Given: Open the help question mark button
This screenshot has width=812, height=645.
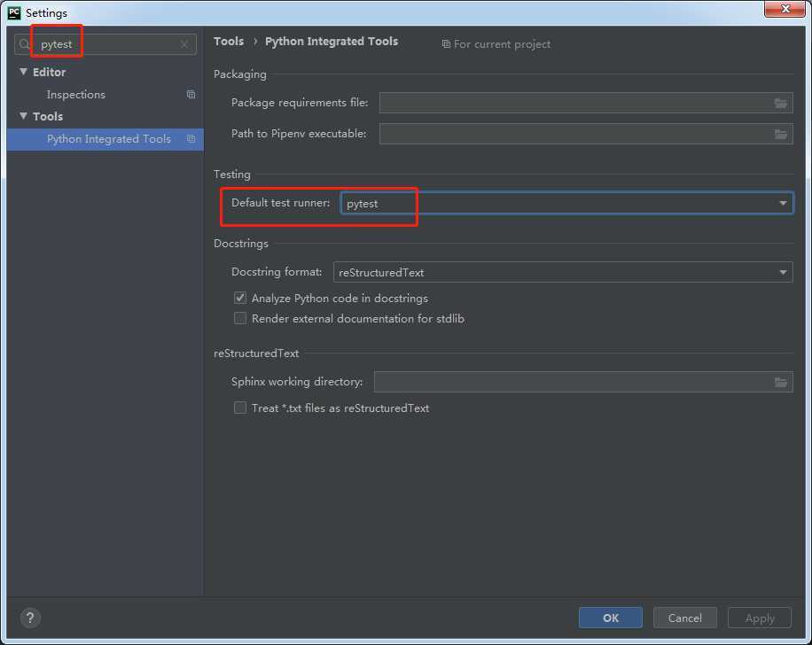Looking at the screenshot, I should [x=30, y=618].
